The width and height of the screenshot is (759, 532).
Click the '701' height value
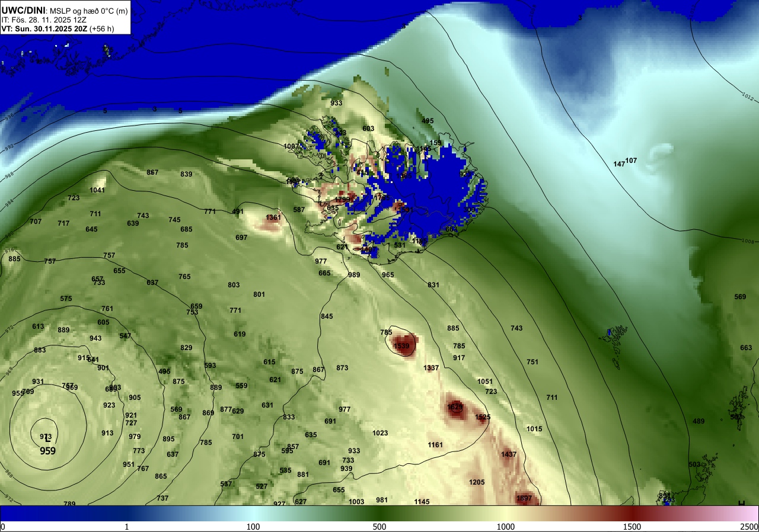pos(238,437)
